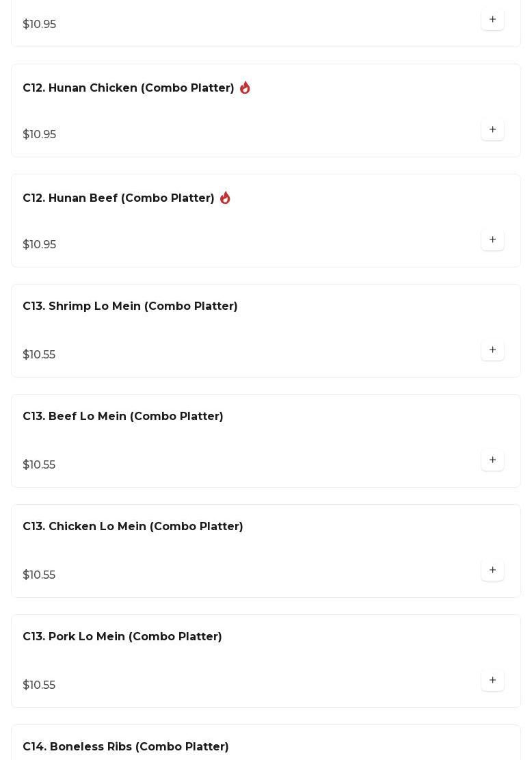532x760 pixels.
Task: Open C13. Beef Lo Mein (Combo Platter) title
Action: tap(123, 417)
